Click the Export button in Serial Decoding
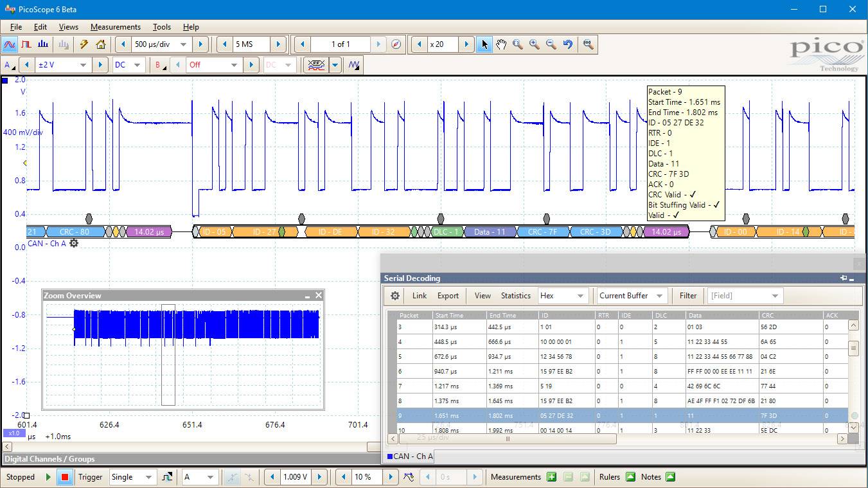This screenshot has height=488, width=868. [447, 295]
